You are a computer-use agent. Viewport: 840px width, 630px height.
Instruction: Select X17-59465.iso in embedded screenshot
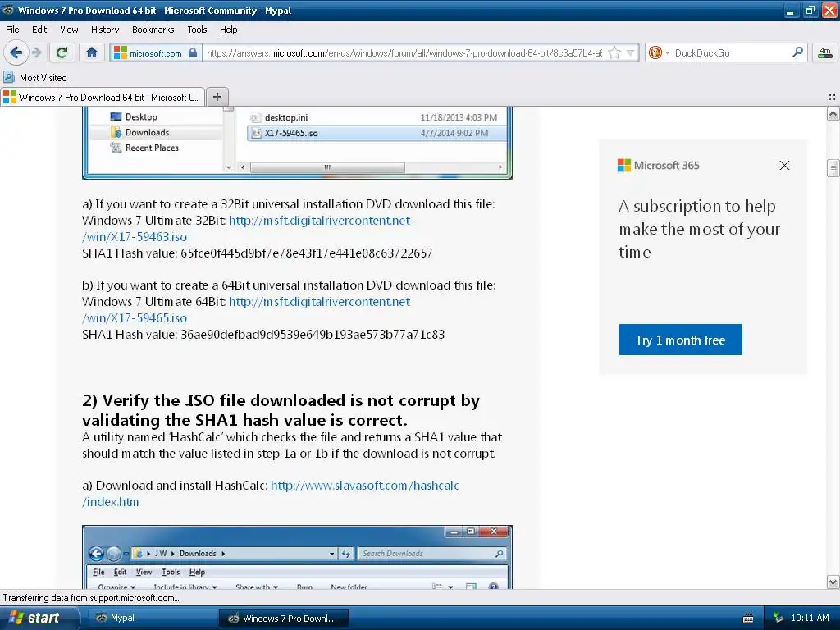(377, 133)
